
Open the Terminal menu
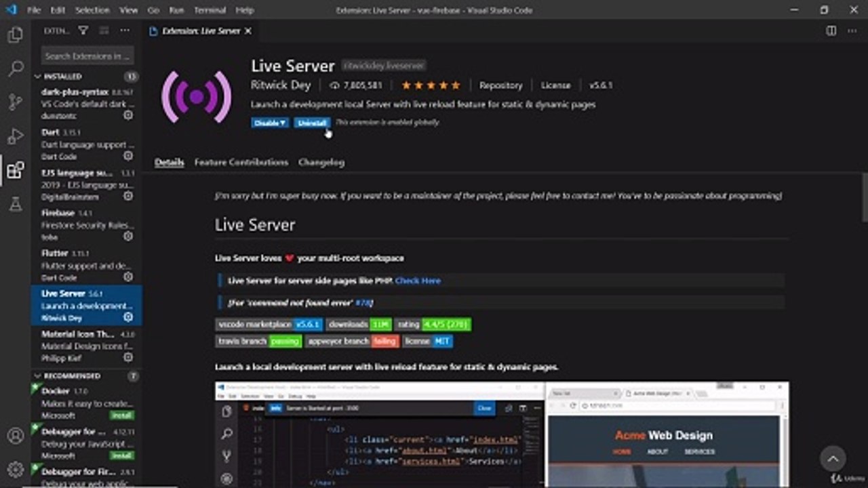tap(210, 10)
